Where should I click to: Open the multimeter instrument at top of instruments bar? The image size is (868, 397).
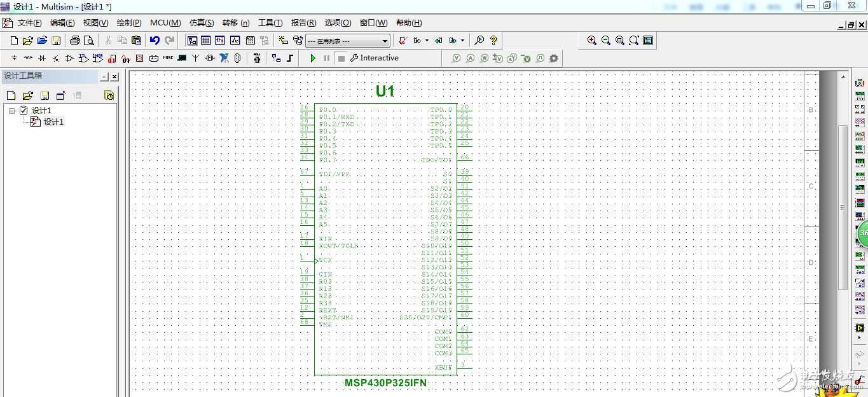point(860,83)
